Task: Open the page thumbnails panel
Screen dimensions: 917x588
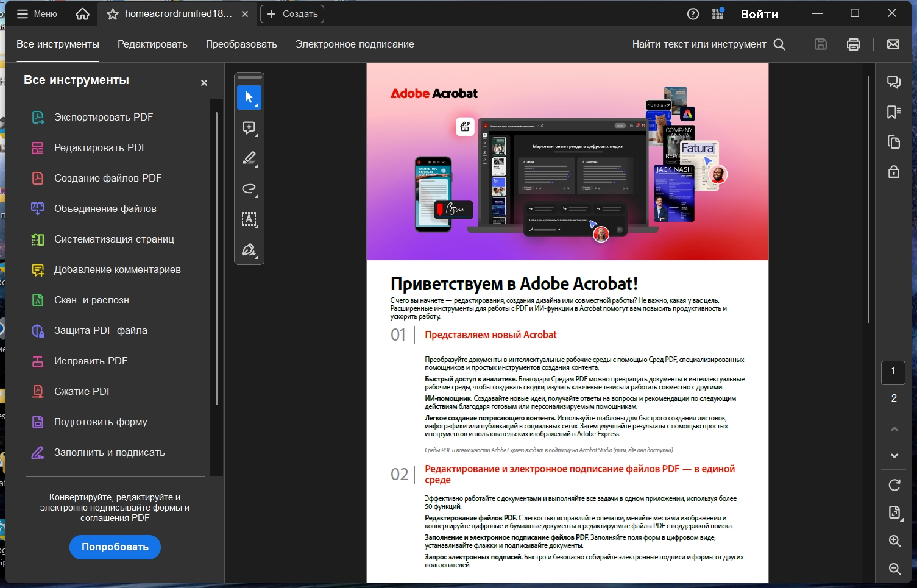Action: [894, 141]
